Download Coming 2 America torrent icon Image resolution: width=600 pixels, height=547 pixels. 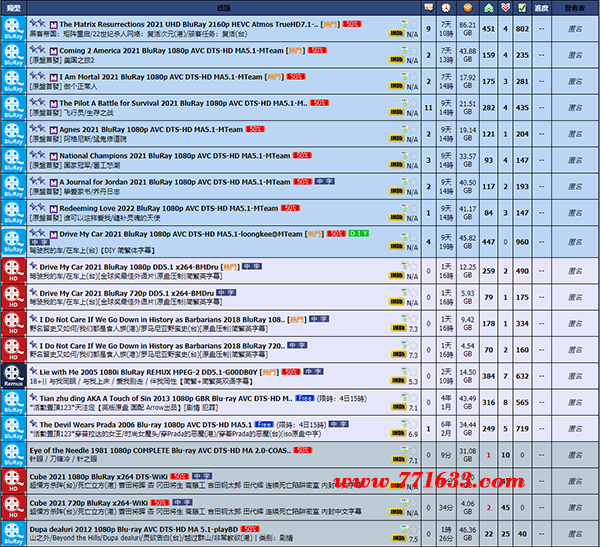coord(404,50)
